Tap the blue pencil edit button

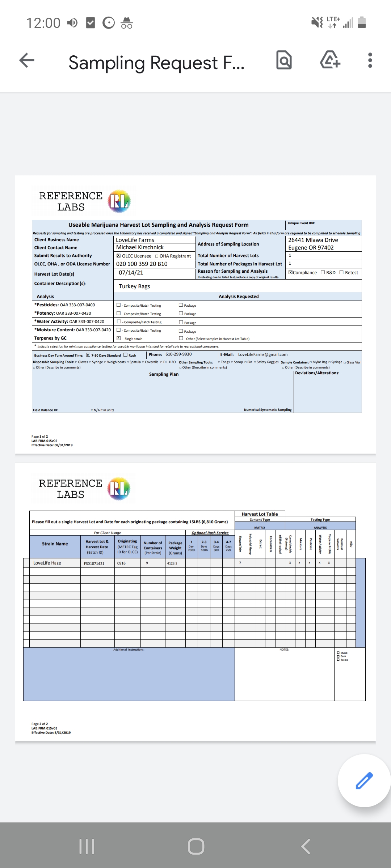tap(364, 780)
